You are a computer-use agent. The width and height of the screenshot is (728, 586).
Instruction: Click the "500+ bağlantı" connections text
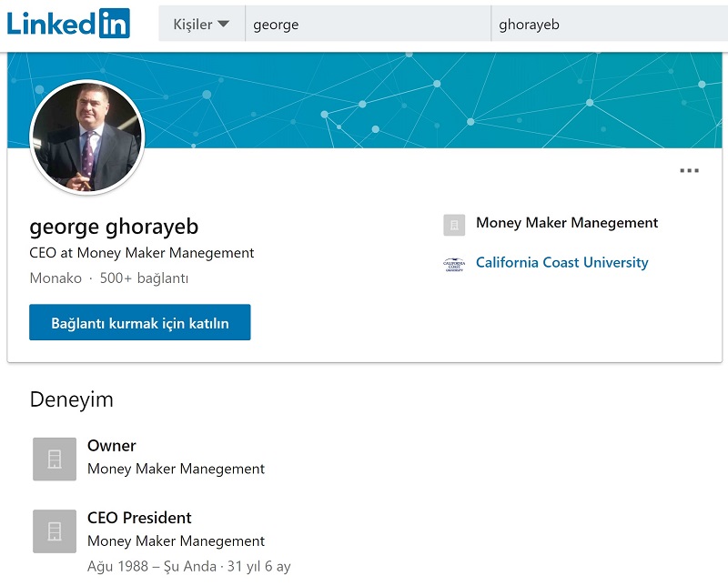(x=144, y=278)
